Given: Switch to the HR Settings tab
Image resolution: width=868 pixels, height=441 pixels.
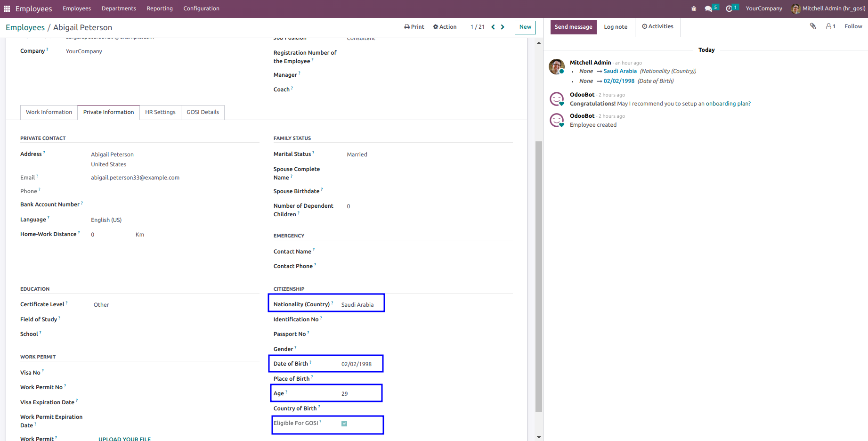Looking at the screenshot, I should coord(160,112).
